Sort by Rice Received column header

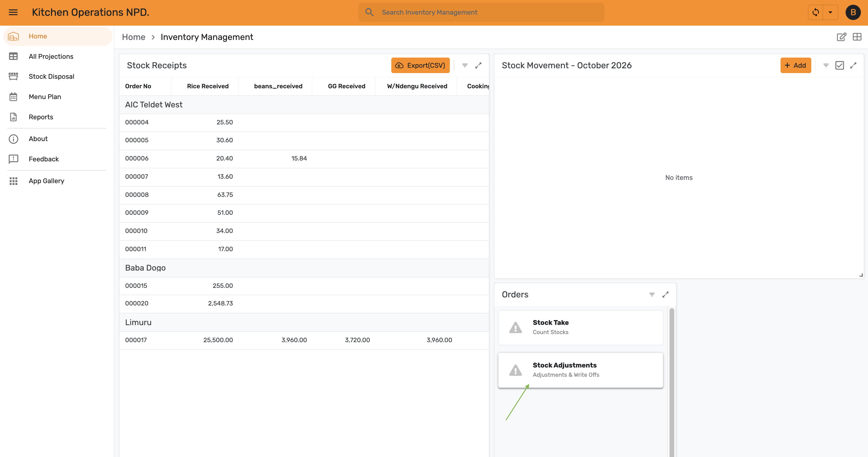(207, 86)
